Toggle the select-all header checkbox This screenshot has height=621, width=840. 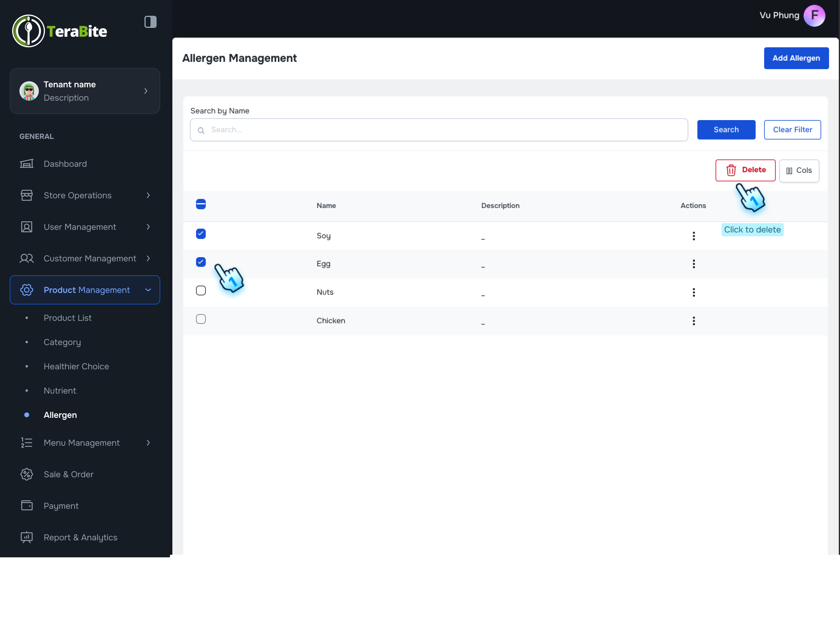tap(201, 204)
